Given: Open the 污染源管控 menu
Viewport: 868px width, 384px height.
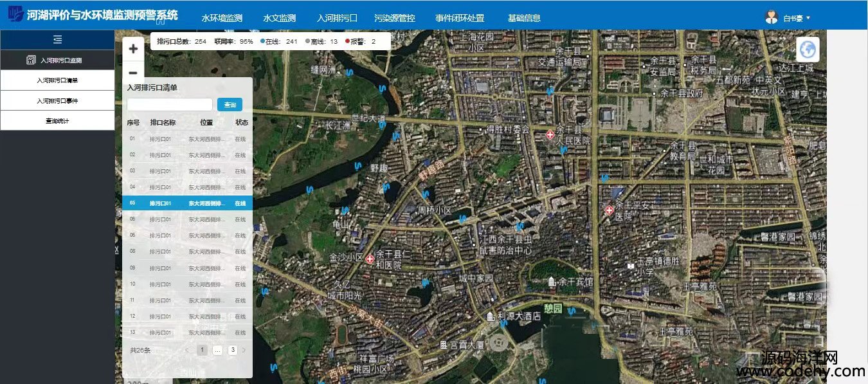Looking at the screenshot, I should point(395,18).
